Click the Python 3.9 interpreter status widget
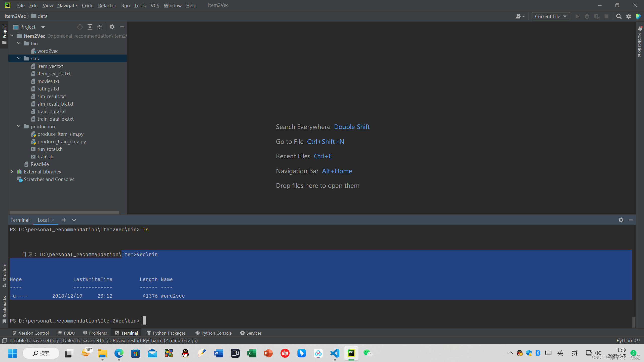Image resolution: width=644 pixels, height=362 pixels. point(628,340)
